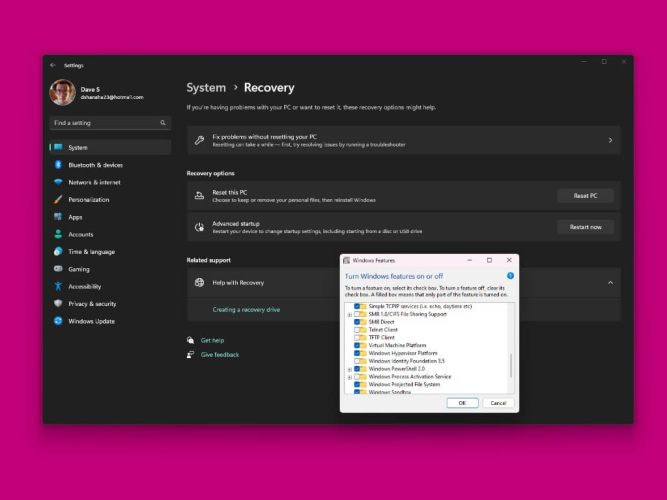Click the Give feedback link

[220, 355]
